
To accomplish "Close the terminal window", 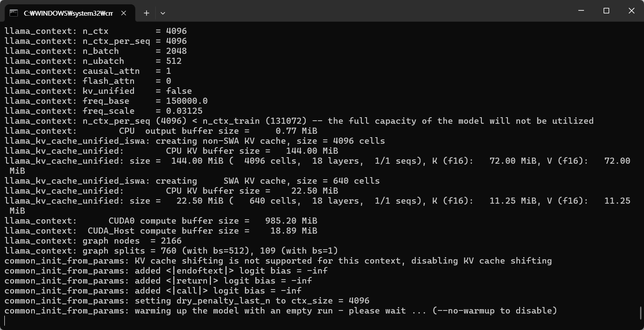I will click(631, 11).
